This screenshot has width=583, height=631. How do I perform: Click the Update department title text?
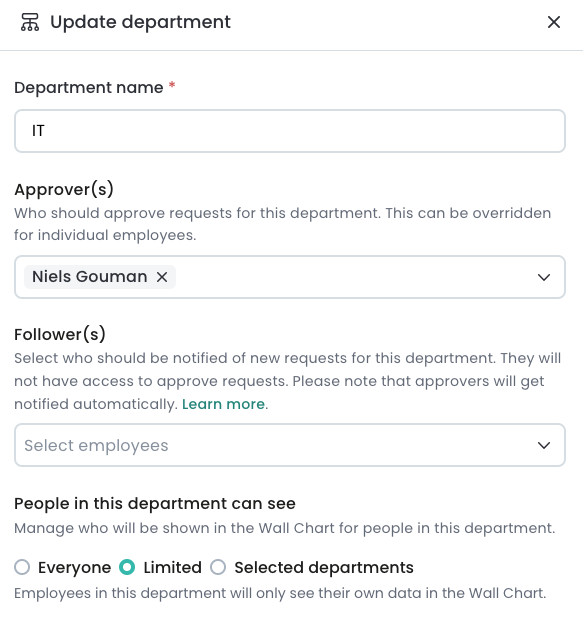point(140,22)
